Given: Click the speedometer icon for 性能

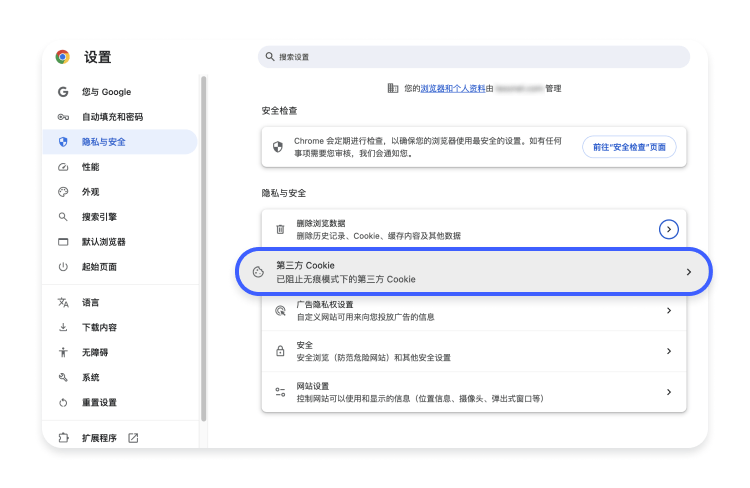Looking at the screenshot, I should (x=63, y=167).
